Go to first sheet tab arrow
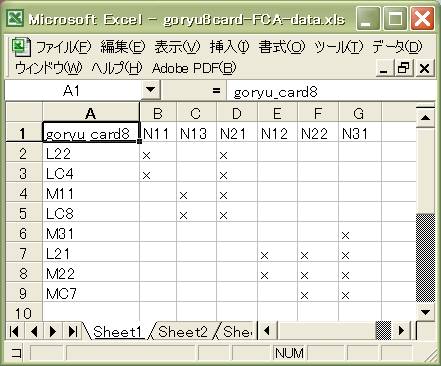This screenshot has width=441, height=366. (x=14, y=331)
